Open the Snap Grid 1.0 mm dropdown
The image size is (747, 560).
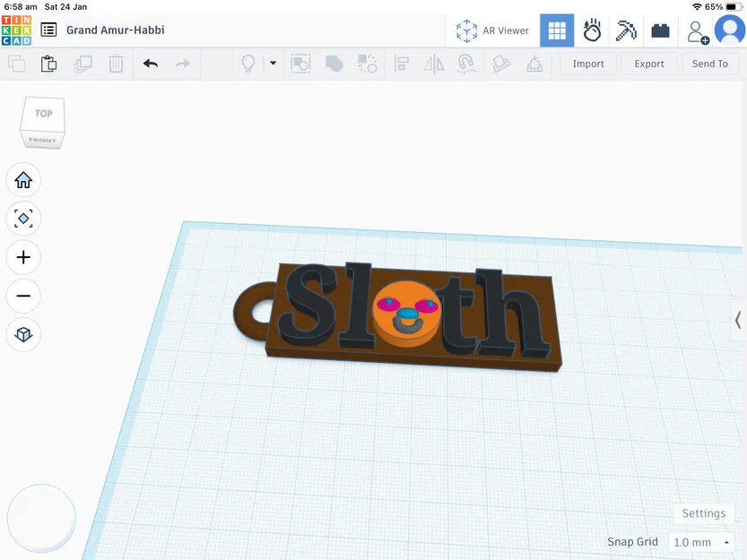[701, 542]
